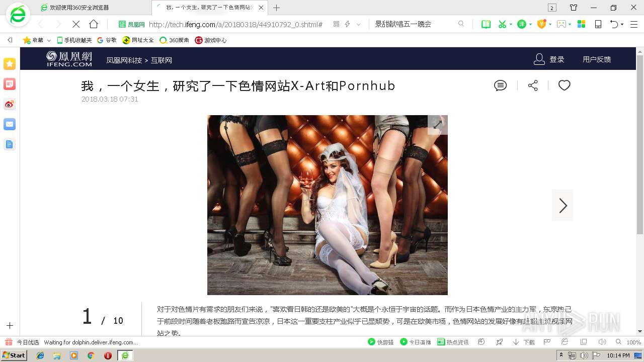Open the yellow star favorites sidebar icon

[10, 64]
